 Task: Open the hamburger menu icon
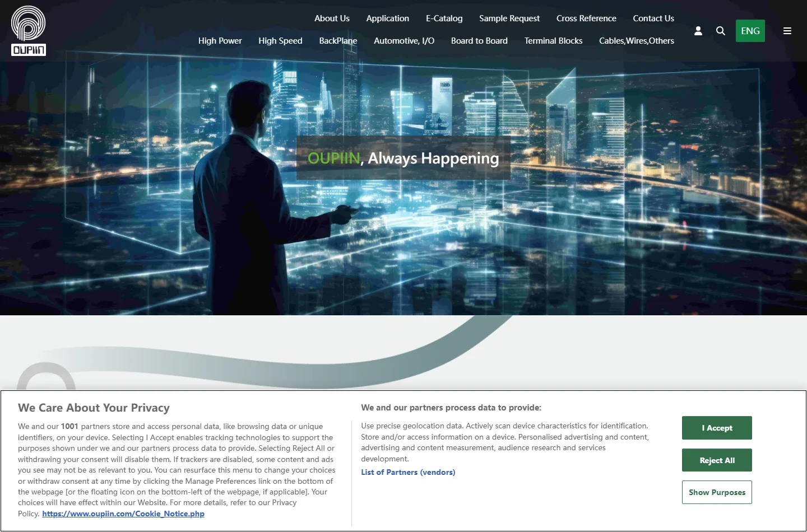click(x=787, y=31)
